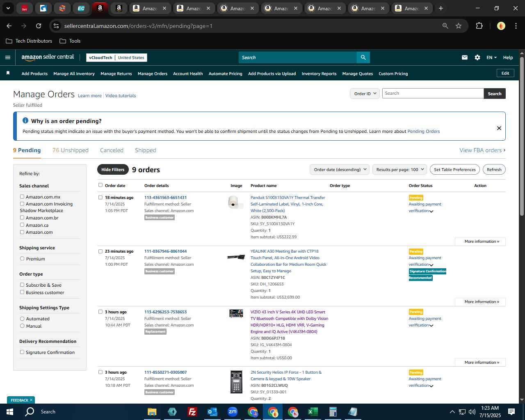525x420 pixels.
Task: Check the Subscribe & Save order type
Action: tap(22, 285)
